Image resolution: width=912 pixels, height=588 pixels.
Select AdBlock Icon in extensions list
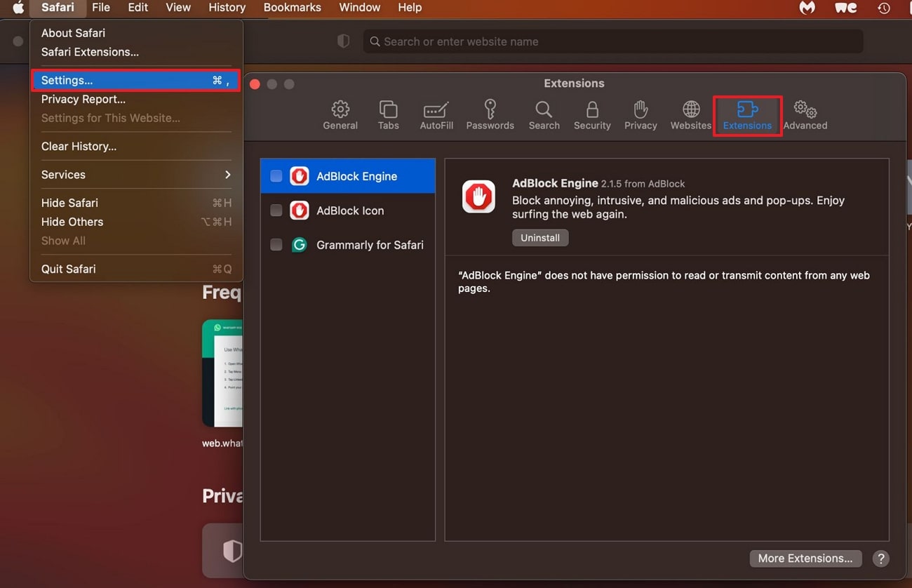pos(348,211)
